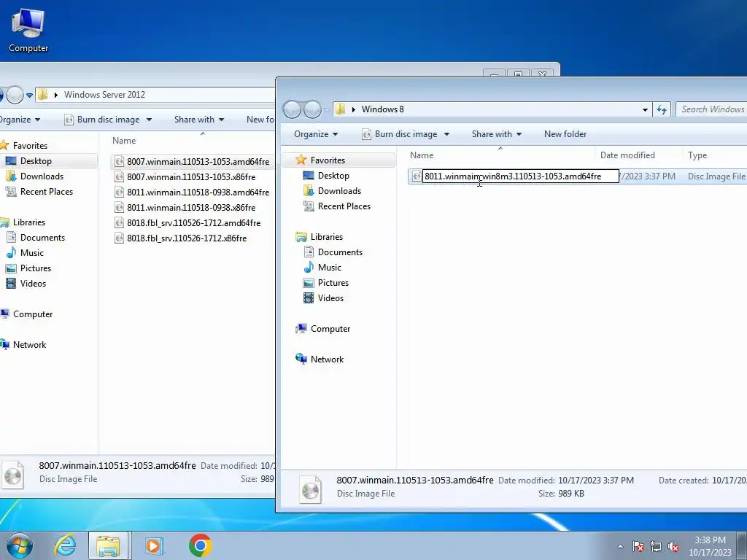Open the Computer desktop icon

click(x=28, y=29)
